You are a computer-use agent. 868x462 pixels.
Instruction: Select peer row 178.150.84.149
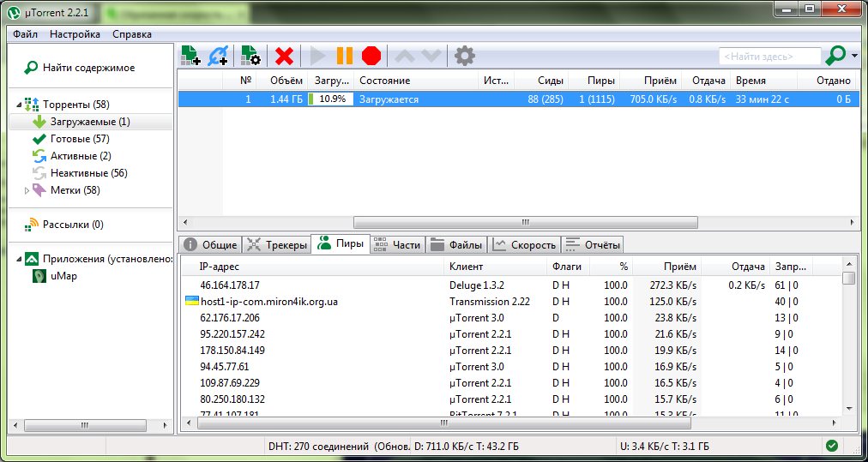click(x=512, y=351)
